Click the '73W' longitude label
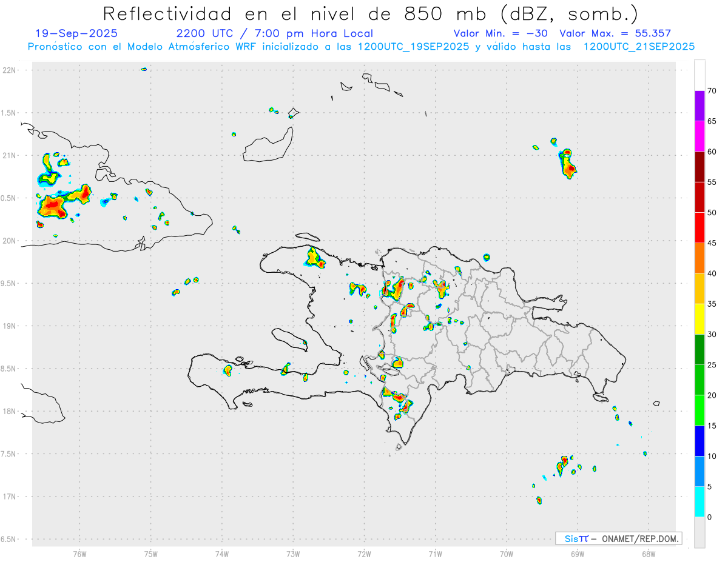The height and width of the screenshot is (562, 728). click(x=293, y=554)
